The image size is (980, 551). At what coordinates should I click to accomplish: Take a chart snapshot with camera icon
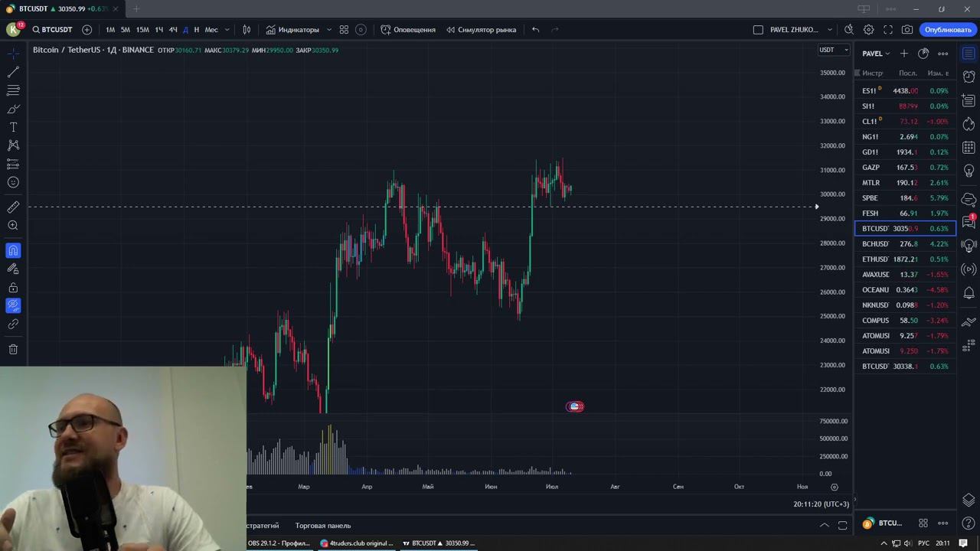click(907, 30)
